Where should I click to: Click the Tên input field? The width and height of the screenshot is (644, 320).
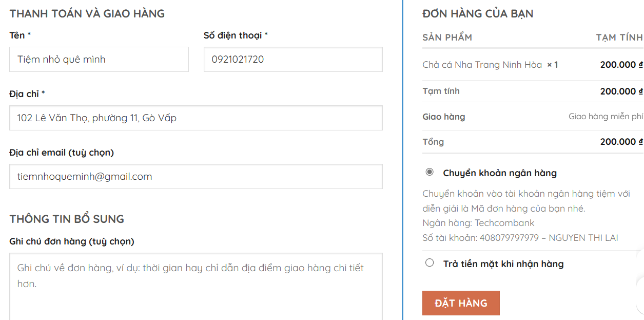click(99, 60)
